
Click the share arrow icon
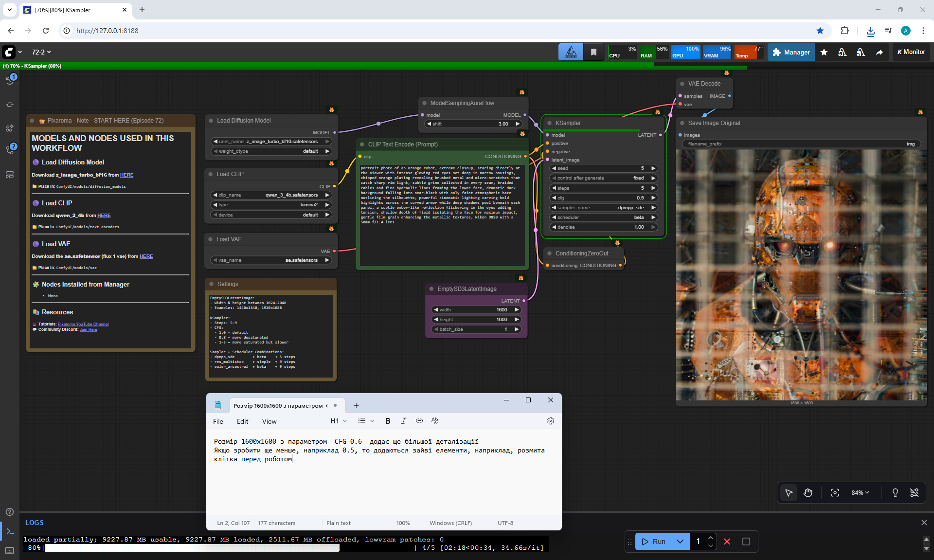pos(880,52)
